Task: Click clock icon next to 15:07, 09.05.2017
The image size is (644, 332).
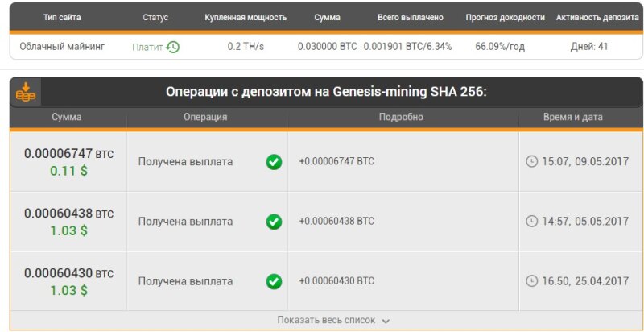Action: click(531, 161)
